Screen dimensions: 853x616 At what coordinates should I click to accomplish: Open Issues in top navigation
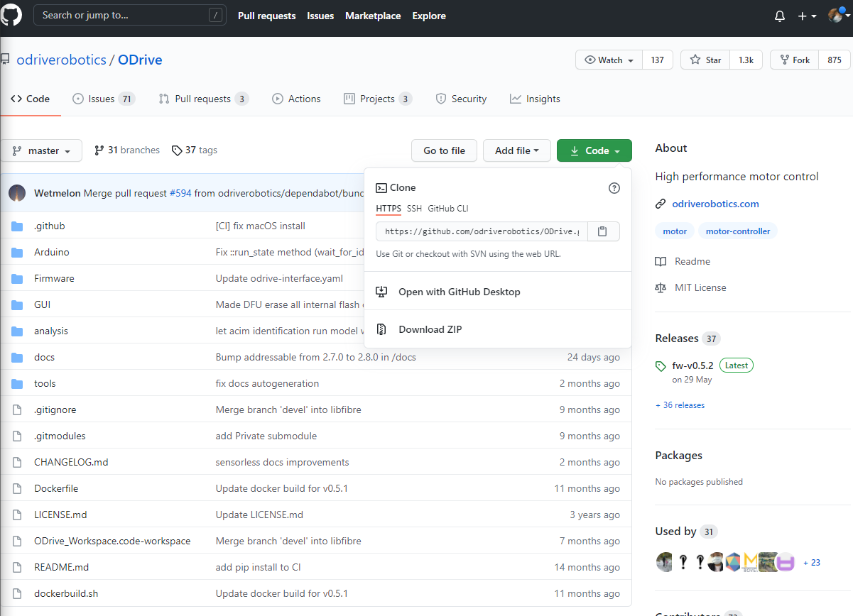tap(320, 16)
